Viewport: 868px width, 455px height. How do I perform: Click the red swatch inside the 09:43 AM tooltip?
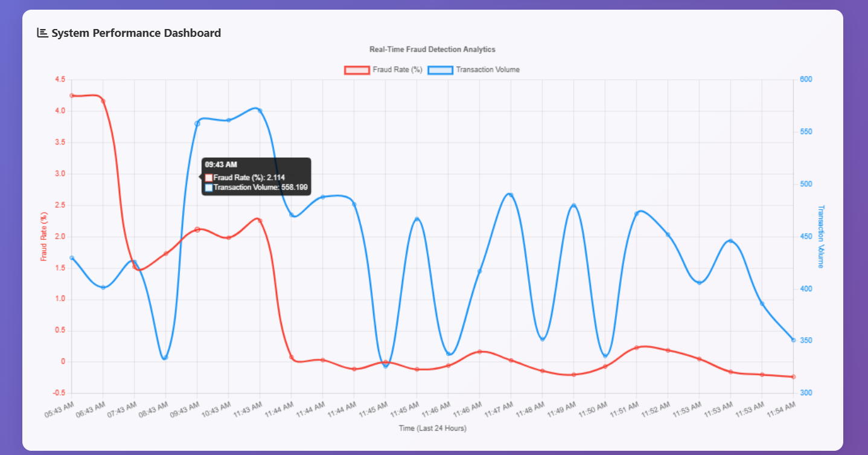[x=209, y=178]
